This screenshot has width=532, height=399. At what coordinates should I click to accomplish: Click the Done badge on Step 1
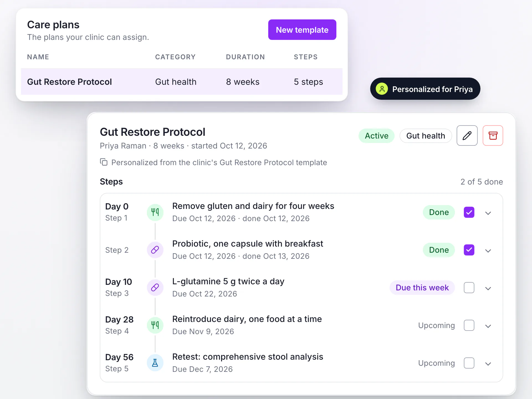[x=439, y=212]
